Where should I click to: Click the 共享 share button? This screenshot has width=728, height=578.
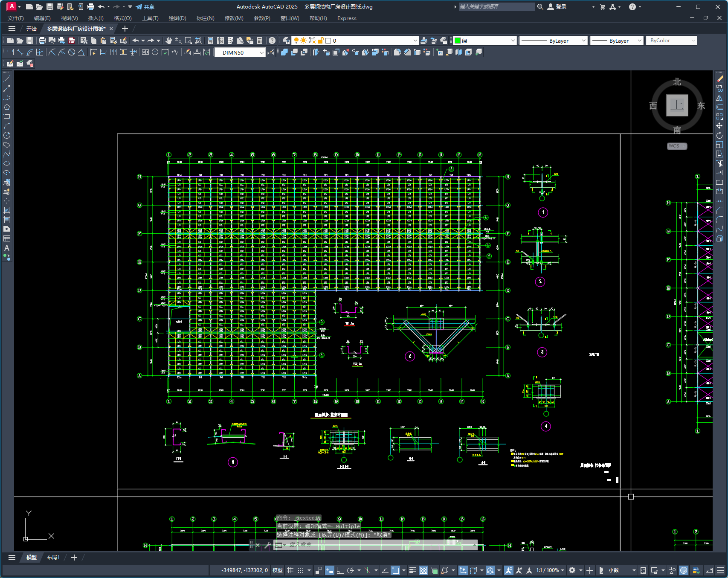[145, 7]
